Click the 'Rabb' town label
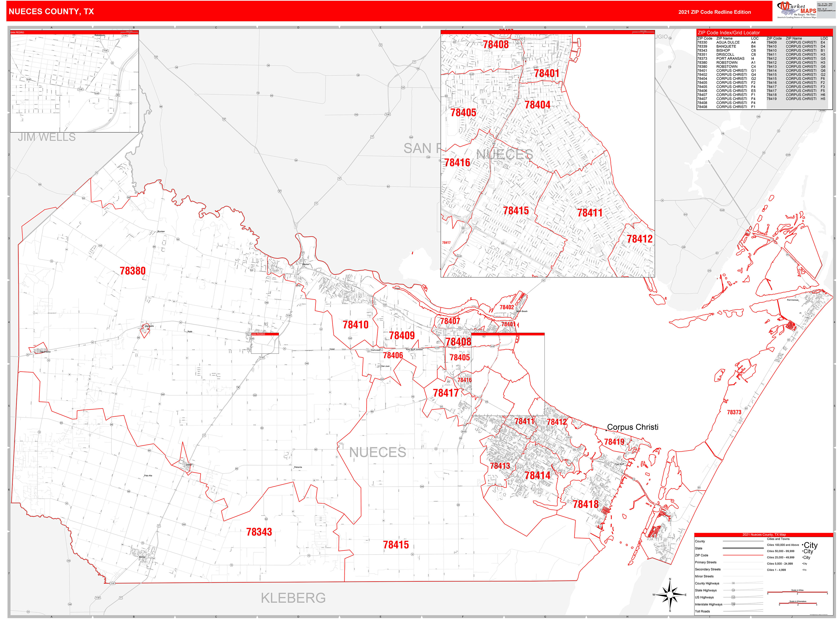This screenshot has height=619, width=840. [190, 332]
